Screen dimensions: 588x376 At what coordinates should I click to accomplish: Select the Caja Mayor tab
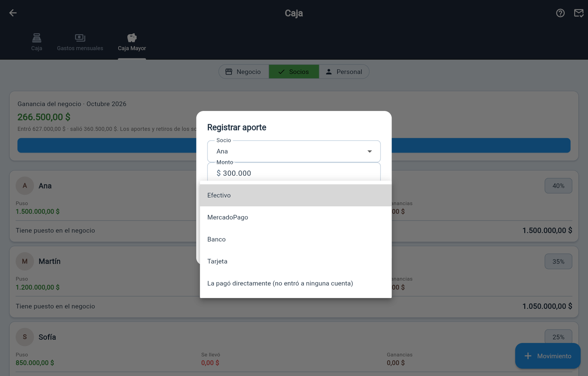point(132,42)
